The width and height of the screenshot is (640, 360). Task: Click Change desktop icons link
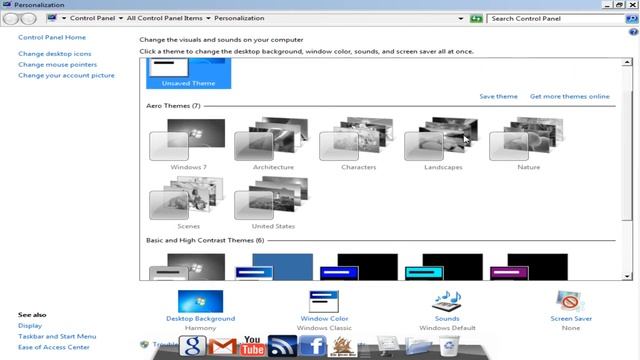click(55, 53)
